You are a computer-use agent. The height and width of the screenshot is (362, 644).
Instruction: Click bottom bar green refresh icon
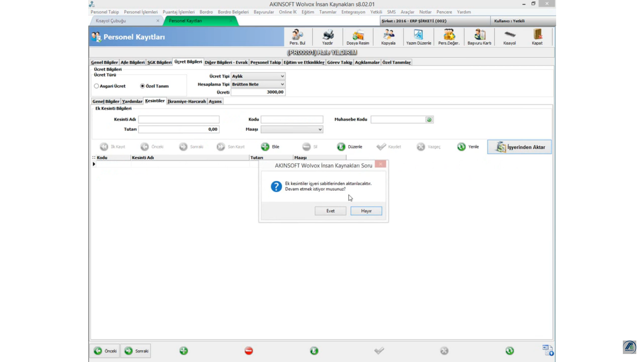click(510, 351)
